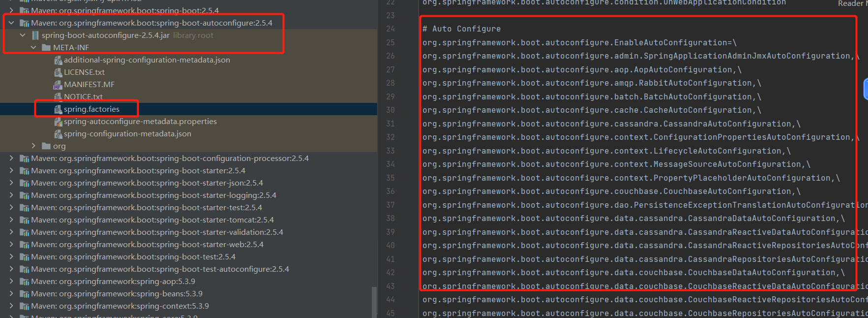This screenshot has width=868, height=318.
Task: Select spring-configuration-metadata.json file
Action: (x=127, y=133)
